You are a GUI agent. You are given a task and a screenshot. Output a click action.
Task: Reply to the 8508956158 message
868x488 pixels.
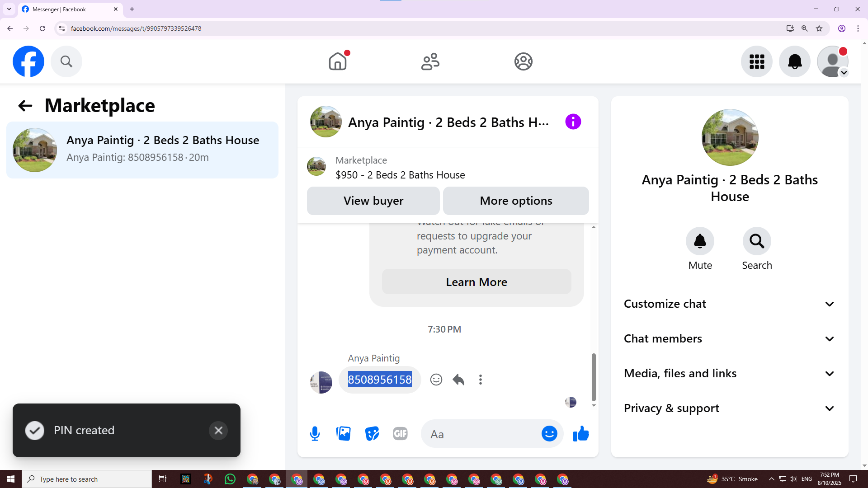458,380
